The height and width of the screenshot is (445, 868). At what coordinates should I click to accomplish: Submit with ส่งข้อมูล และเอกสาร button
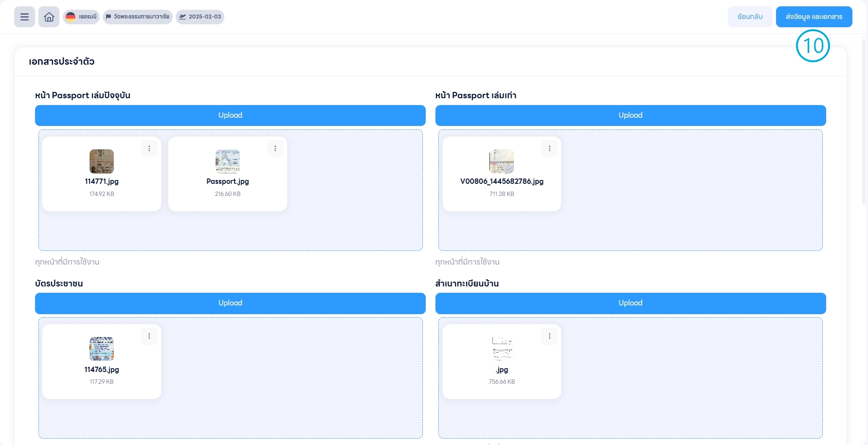click(814, 17)
